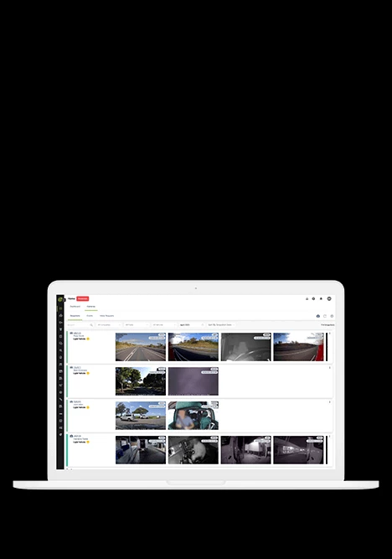Click the download icon in the header

307,298
